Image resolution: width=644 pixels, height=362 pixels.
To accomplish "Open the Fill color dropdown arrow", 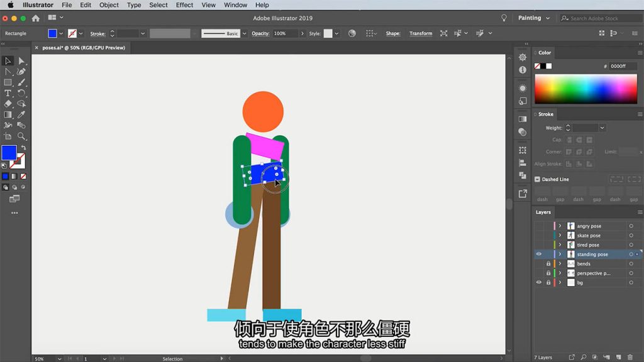I will point(61,34).
